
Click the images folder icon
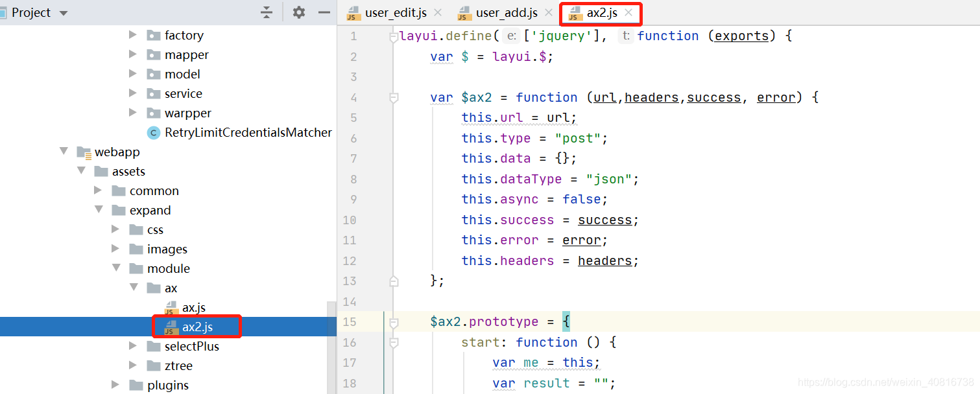pos(136,249)
